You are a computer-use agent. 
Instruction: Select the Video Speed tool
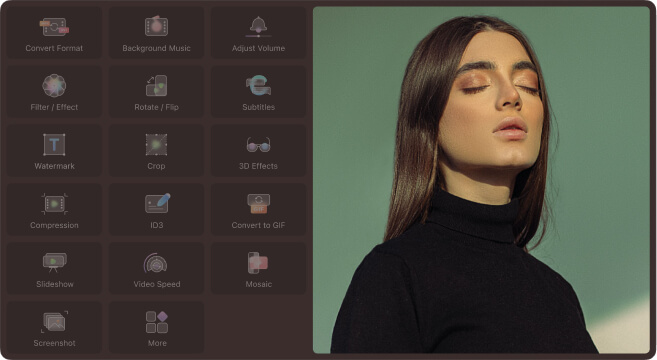pyautogui.click(x=156, y=268)
